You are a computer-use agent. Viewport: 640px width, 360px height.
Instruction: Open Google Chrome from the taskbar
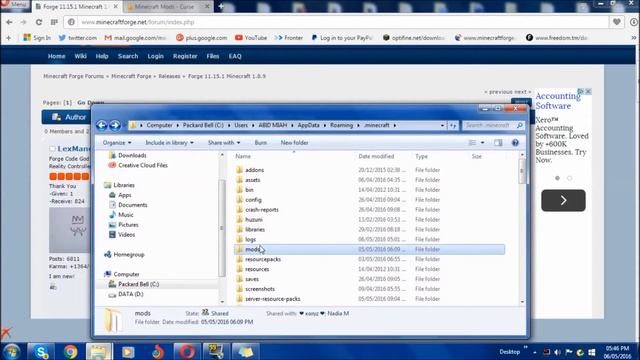pos(70,351)
